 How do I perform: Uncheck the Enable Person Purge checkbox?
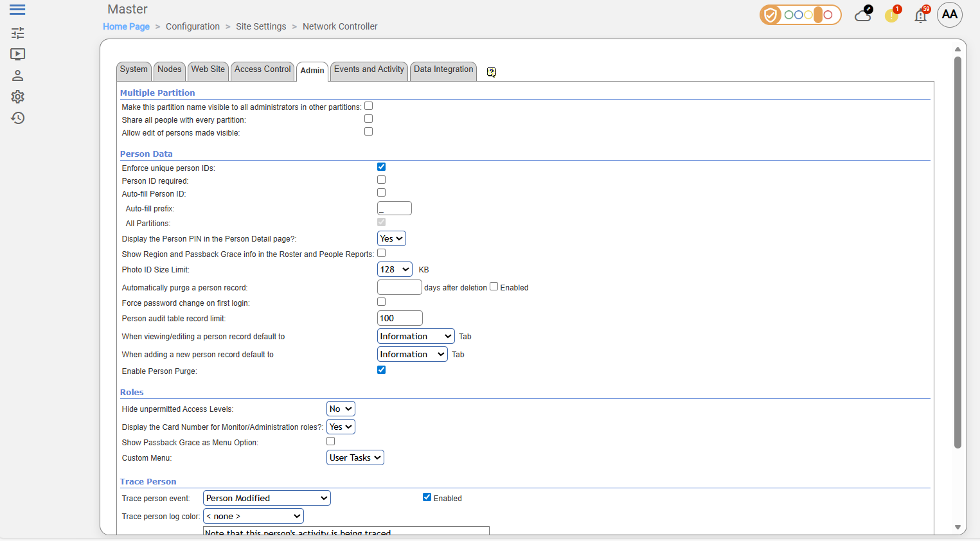tap(381, 370)
